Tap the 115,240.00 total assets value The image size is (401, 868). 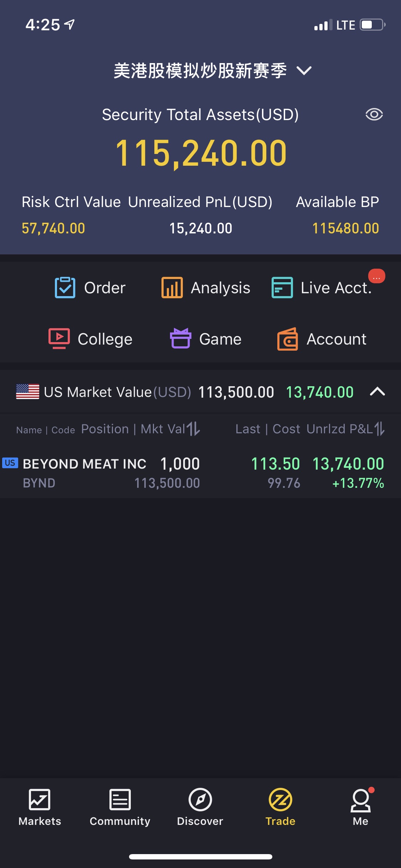click(x=201, y=153)
